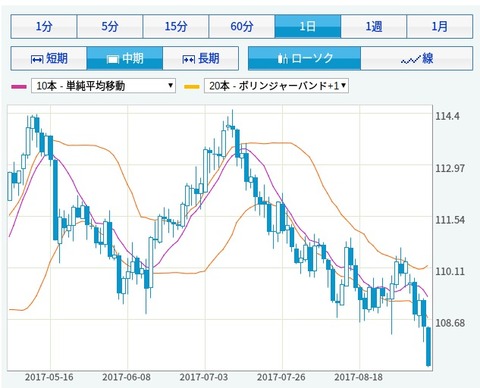Click the yellow Bollinger band color swatch

pyautogui.click(x=192, y=87)
